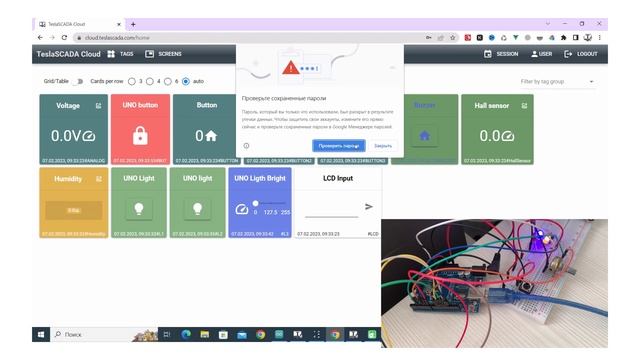The image size is (640, 360).
Task: Click the Humidity value button
Action: pos(74,211)
